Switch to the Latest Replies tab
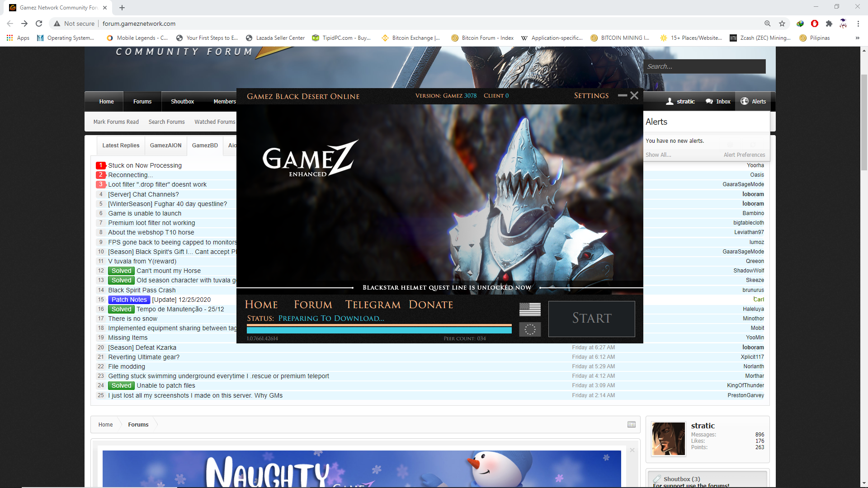The width and height of the screenshot is (868, 488). [x=121, y=145]
